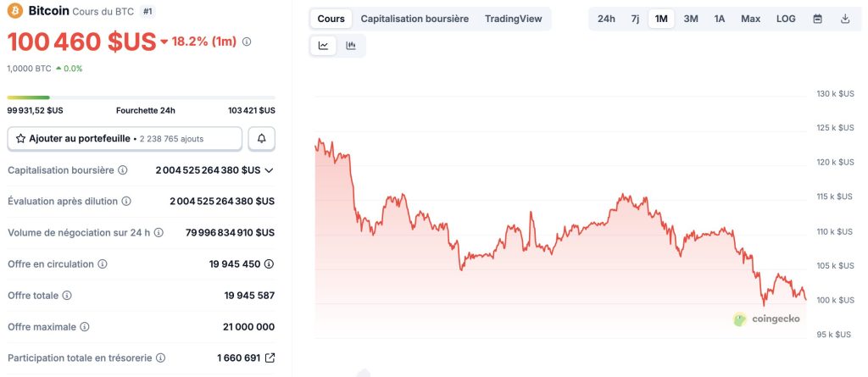Image resolution: width=868 pixels, height=377 pixels.
Task: Select the 7j chart range
Action: click(635, 19)
